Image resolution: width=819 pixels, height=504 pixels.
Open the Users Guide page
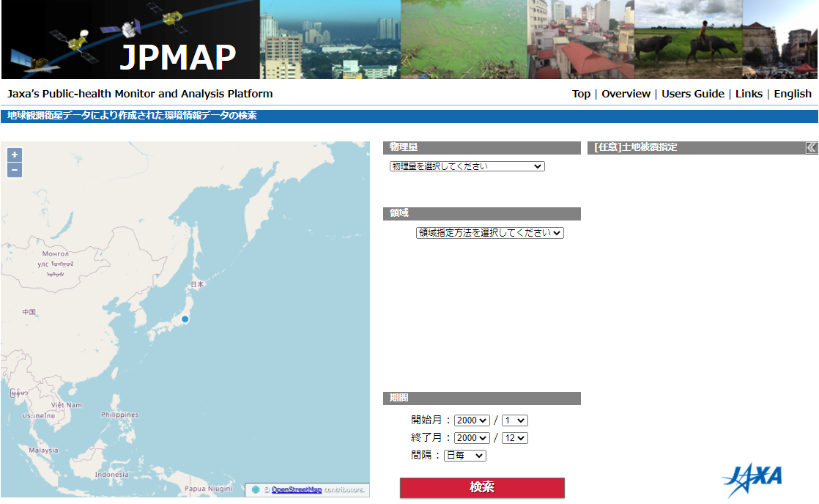(x=693, y=94)
